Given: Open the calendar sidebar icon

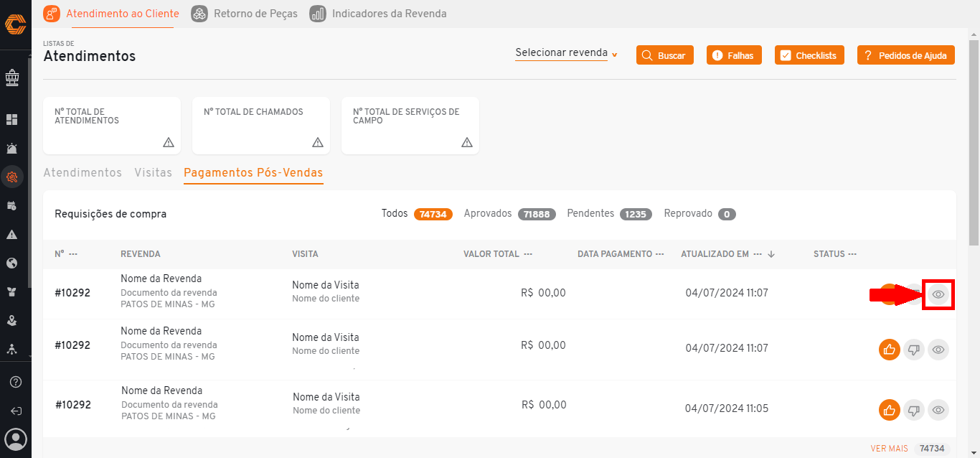Looking at the screenshot, I should pos(11,206).
